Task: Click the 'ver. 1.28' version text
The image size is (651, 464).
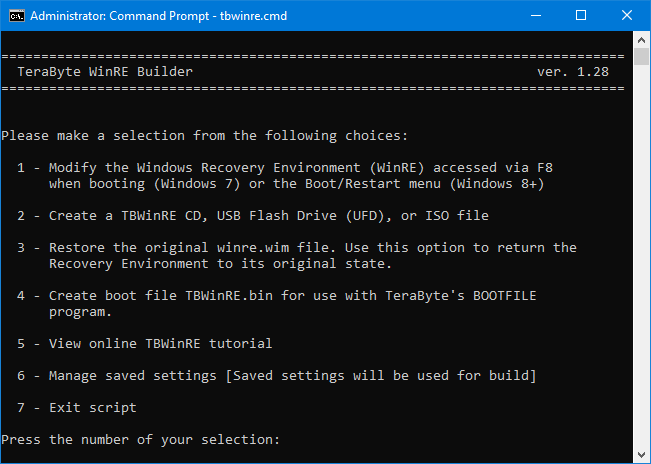Action: [x=573, y=72]
